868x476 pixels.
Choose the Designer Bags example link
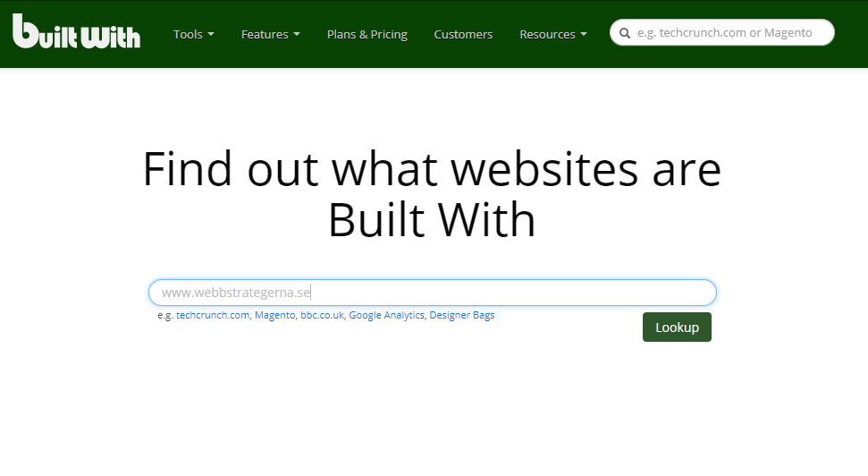coord(461,316)
